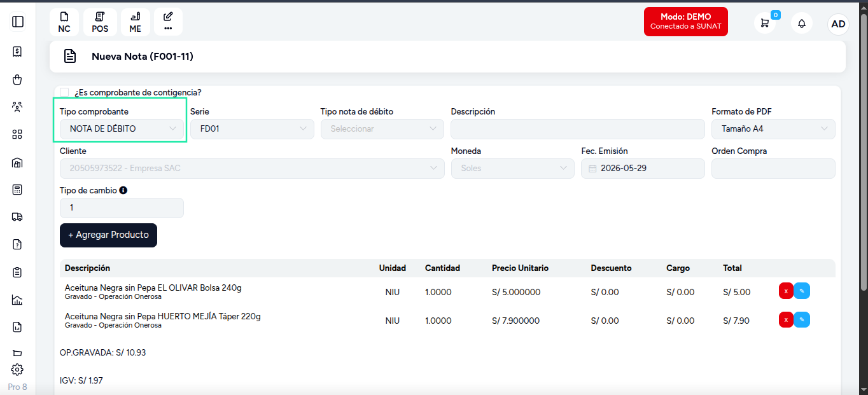This screenshot has height=395, width=868.
Task: Click the Unidad column header
Action: (x=393, y=268)
